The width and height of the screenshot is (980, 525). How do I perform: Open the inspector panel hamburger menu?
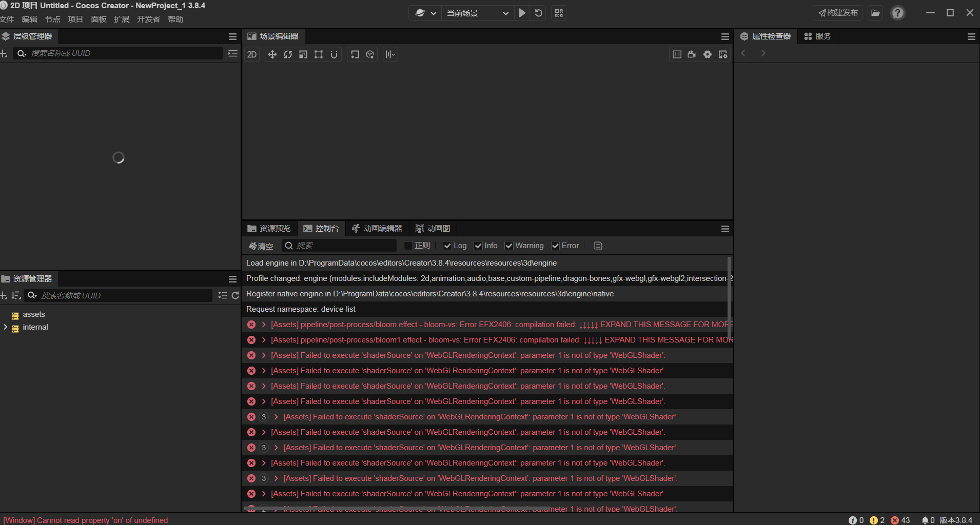(971, 36)
